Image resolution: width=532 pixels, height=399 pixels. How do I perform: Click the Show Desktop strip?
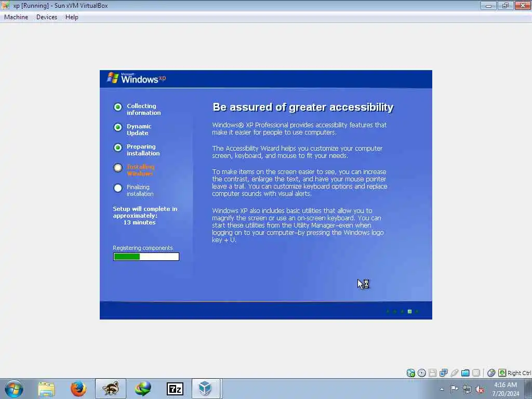click(528, 389)
